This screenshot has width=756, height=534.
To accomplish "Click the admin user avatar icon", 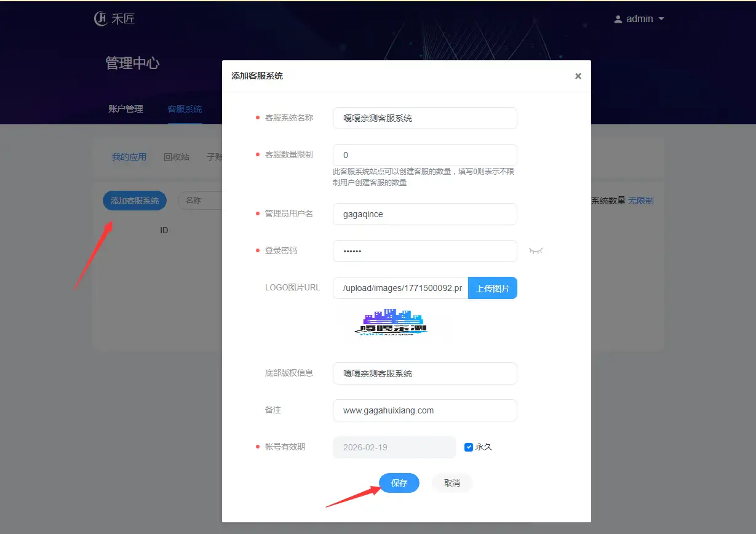I will [x=618, y=19].
